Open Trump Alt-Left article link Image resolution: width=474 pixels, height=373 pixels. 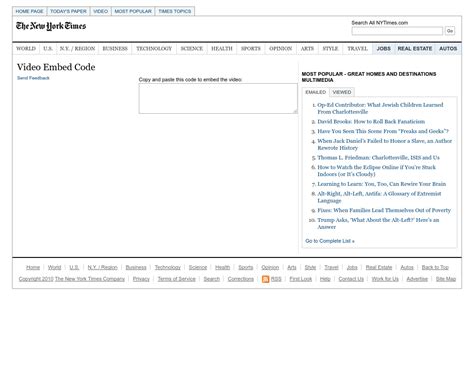(x=378, y=223)
